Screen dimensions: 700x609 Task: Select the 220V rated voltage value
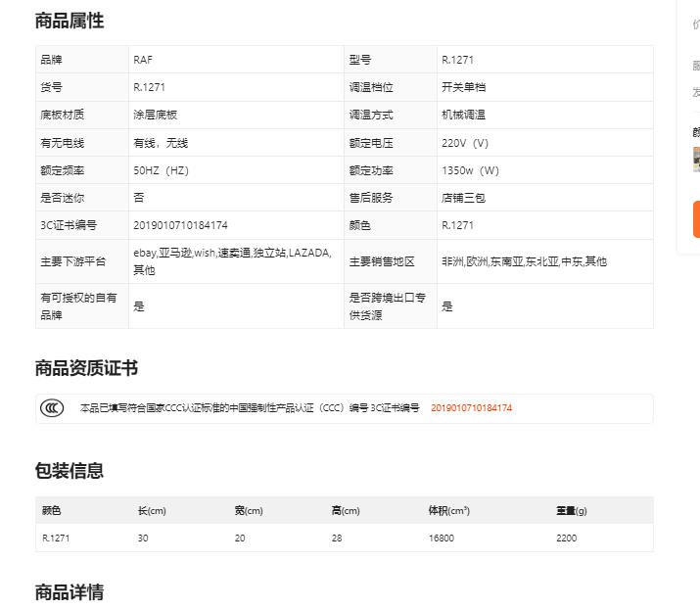(465, 143)
